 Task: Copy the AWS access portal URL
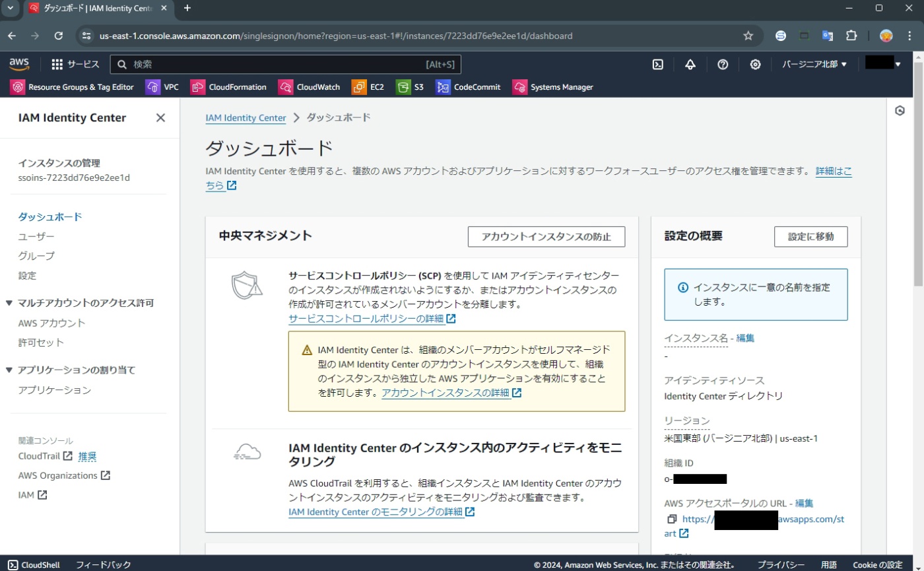pyautogui.click(x=672, y=519)
